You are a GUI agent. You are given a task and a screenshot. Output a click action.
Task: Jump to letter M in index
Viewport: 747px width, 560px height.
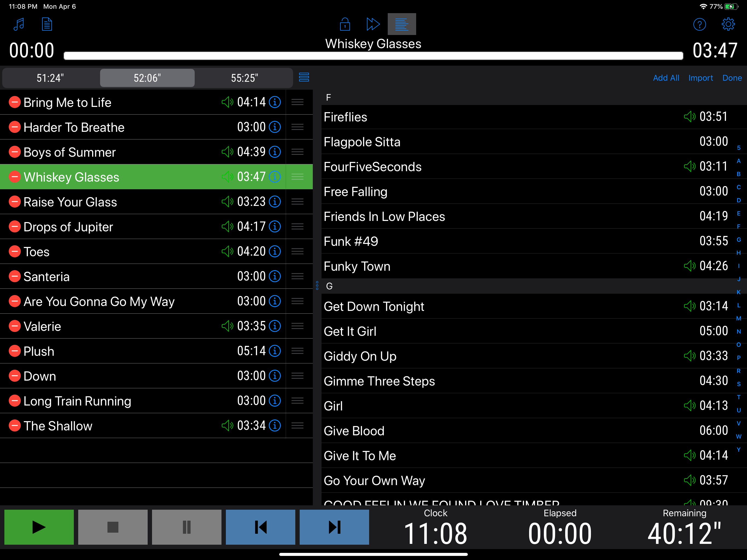coord(739,319)
